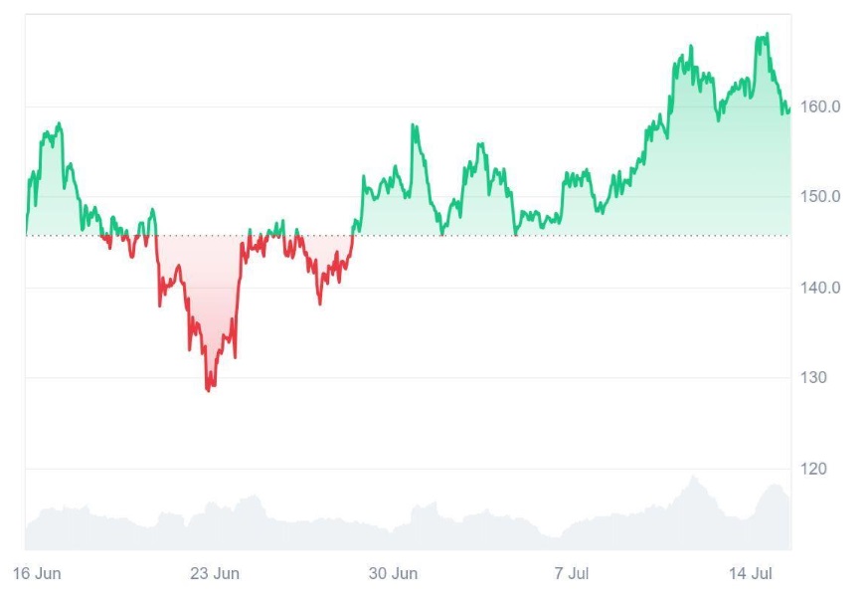The height and width of the screenshot is (607, 868).
Task: Click the 16 Jun date label
Action: tap(36, 574)
